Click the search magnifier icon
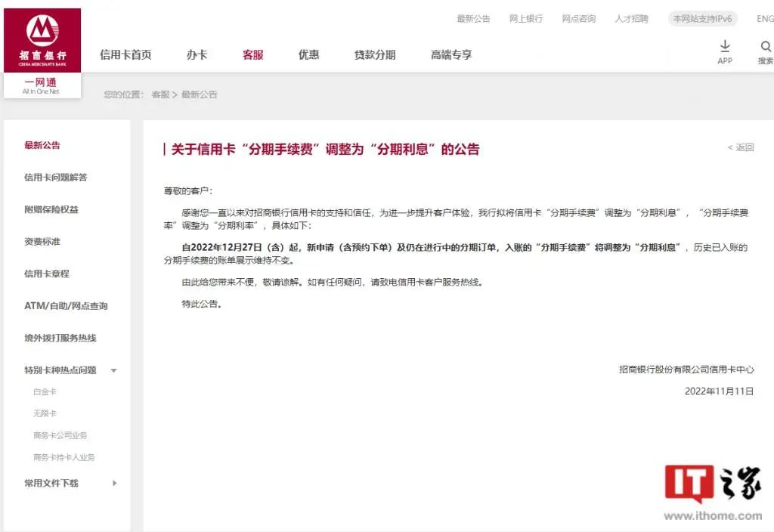The width and height of the screenshot is (774, 532). click(765, 47)
